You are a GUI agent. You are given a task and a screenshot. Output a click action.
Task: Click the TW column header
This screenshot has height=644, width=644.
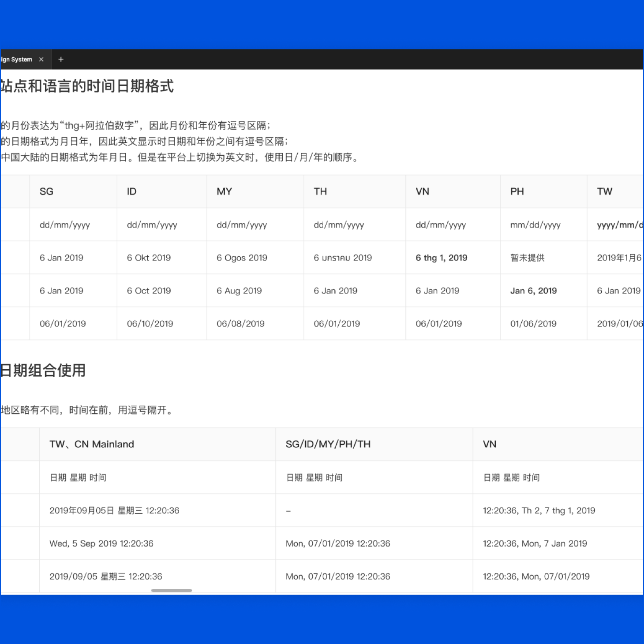615,191
